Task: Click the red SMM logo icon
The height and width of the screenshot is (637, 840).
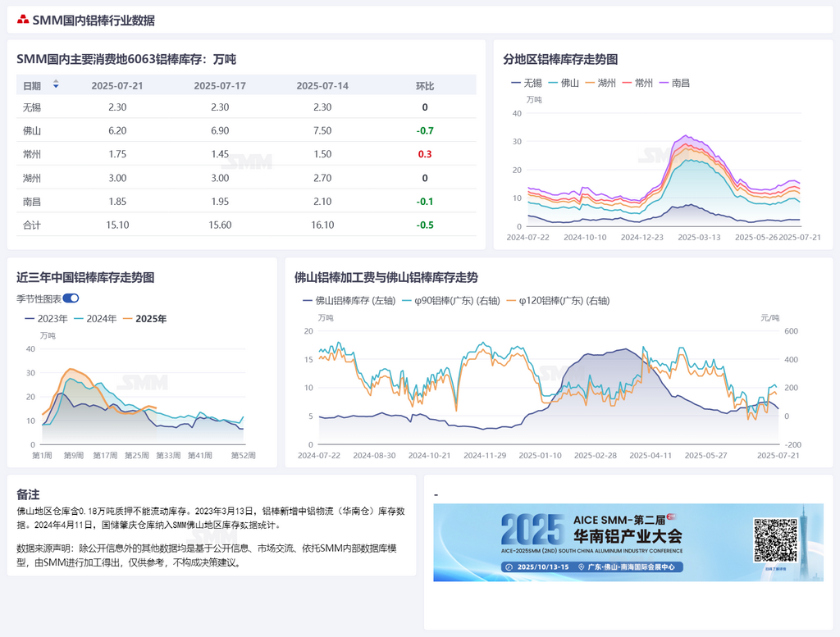Action: click(x=22, y=20)
